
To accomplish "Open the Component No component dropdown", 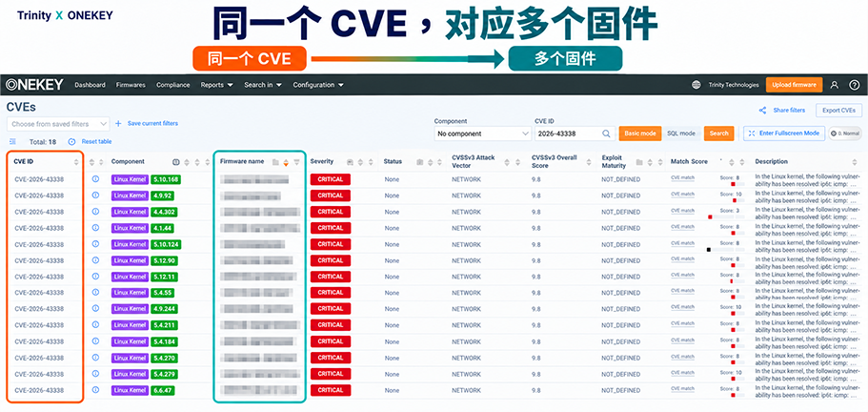I will click(483, 134).
